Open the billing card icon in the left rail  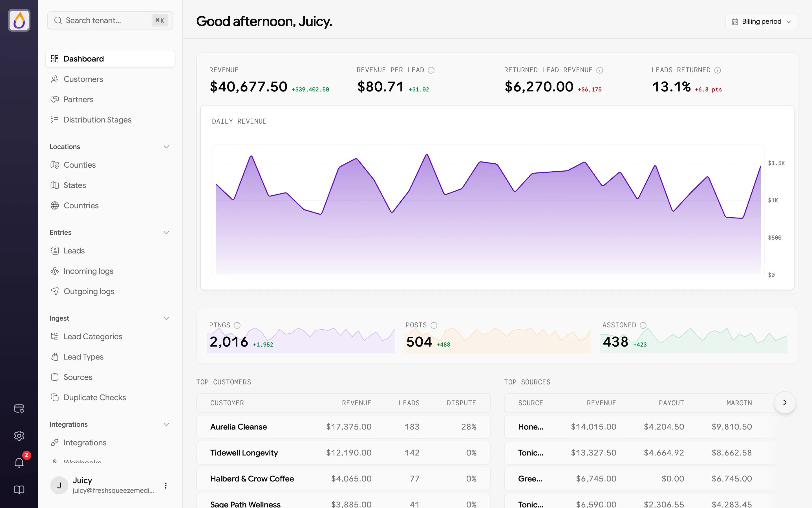(19, 409)
